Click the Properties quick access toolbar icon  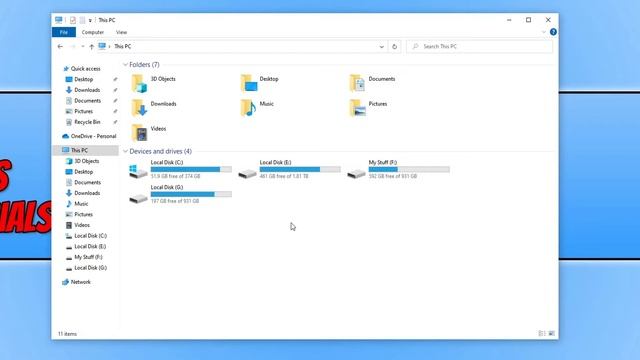[x=73, y=20]
